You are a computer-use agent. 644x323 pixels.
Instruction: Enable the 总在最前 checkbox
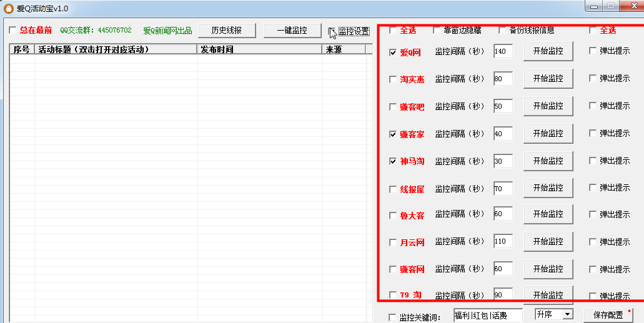pos(12,30)
